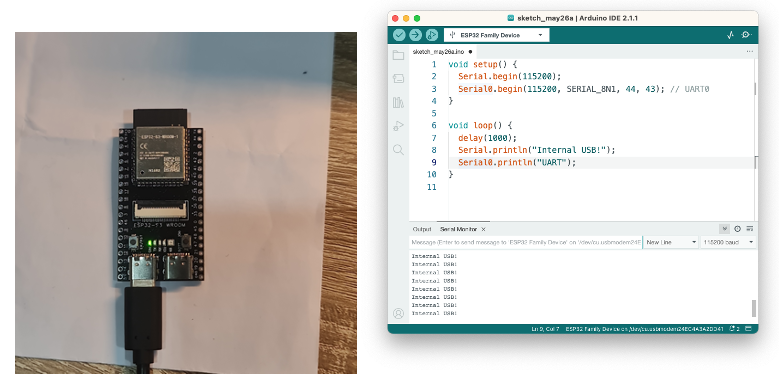
Task: Open the notifications bell in status bar
Action: pyautogui.click(x=734, y=329)
